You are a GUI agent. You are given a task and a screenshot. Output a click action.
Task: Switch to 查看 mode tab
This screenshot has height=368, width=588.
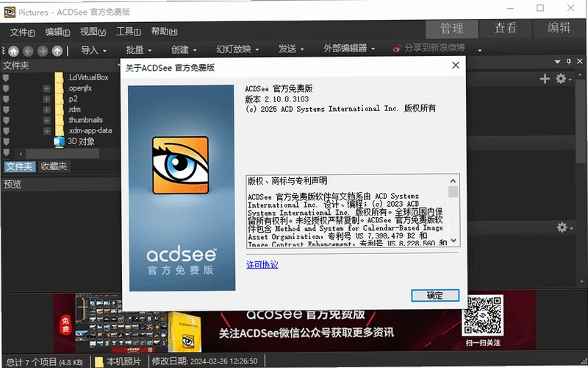pos(505,28)
